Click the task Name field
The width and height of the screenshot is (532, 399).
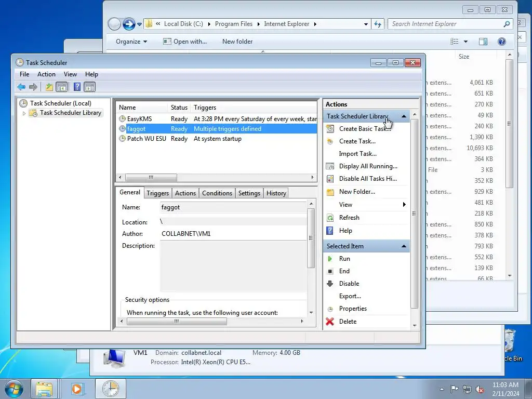pos(233,207)
